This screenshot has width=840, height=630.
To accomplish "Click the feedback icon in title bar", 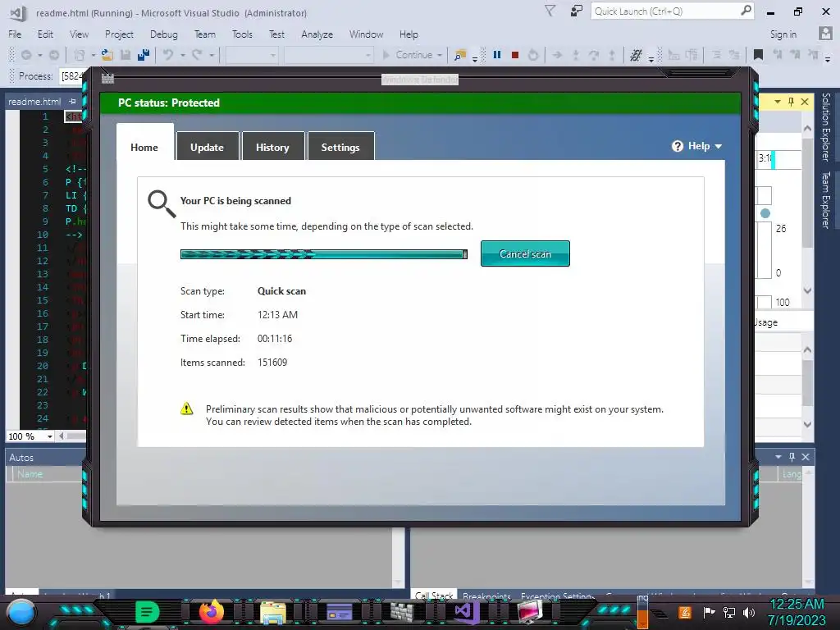I will [x=577, y=11].
